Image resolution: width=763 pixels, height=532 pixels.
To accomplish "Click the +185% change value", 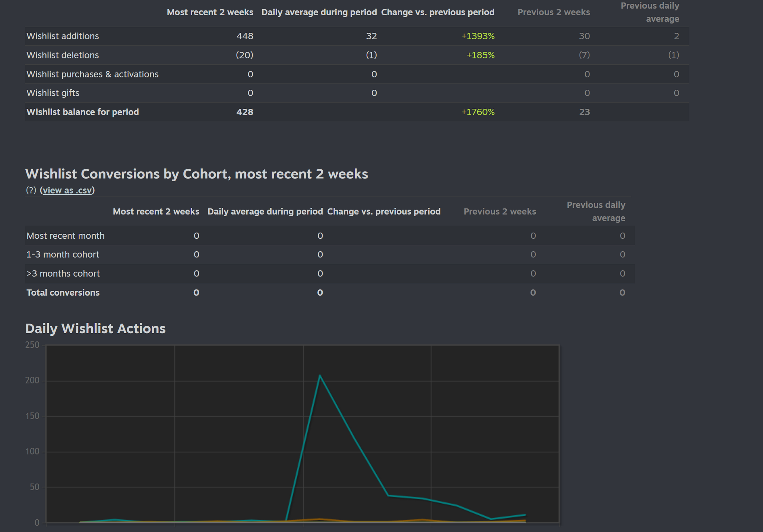I will click(480, 55).
